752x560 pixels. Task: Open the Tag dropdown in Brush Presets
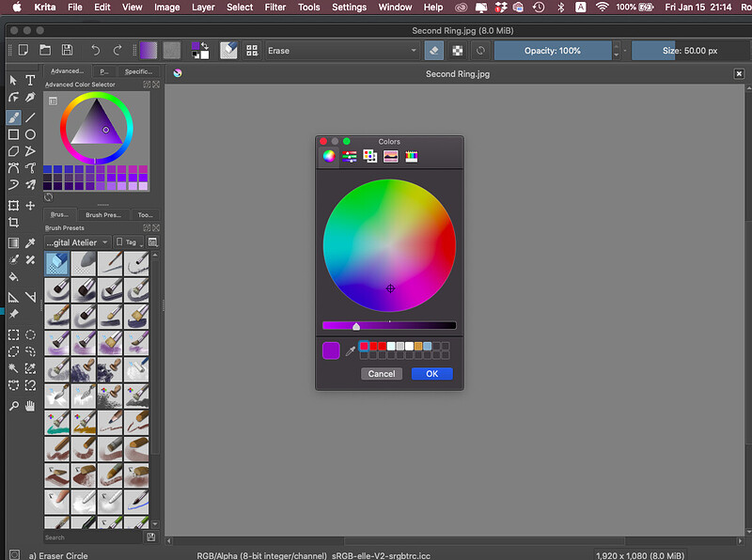130,242
